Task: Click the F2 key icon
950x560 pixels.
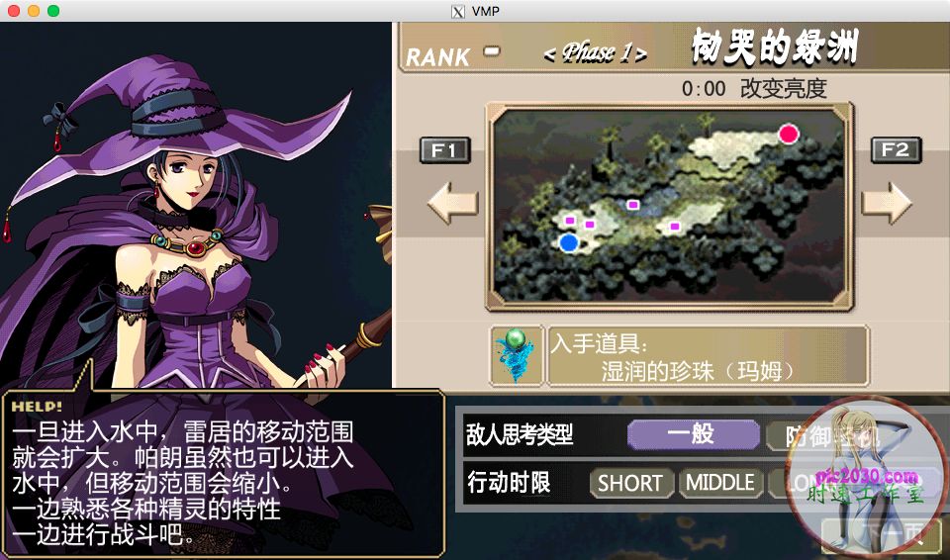Action: (x=897, y=149)
